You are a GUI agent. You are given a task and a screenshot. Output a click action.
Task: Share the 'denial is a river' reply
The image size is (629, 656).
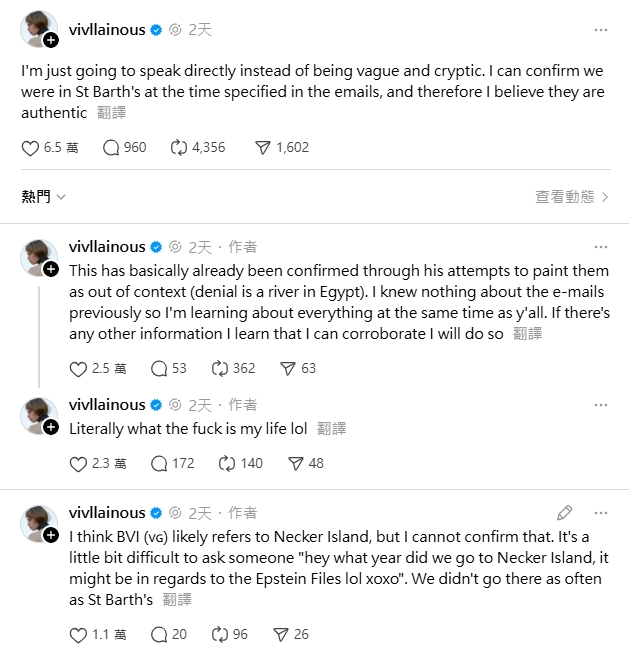coord(287,369)
